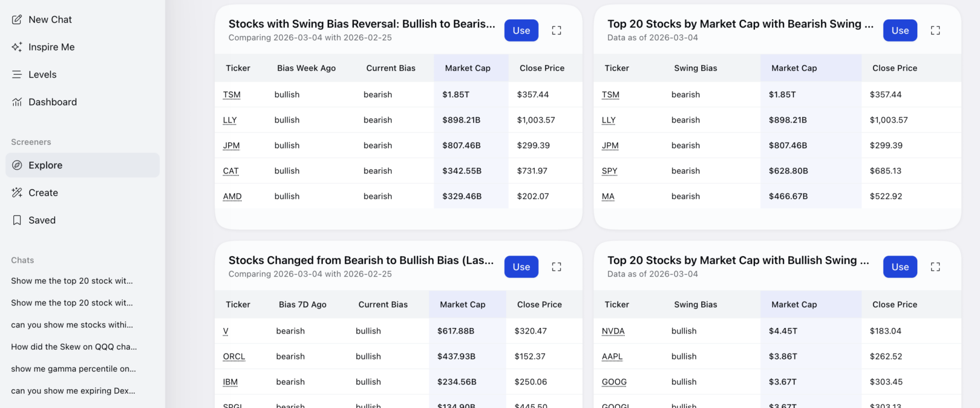Click the $202.07 close price cell
This screenshot has height=408, width=980.
545,196
